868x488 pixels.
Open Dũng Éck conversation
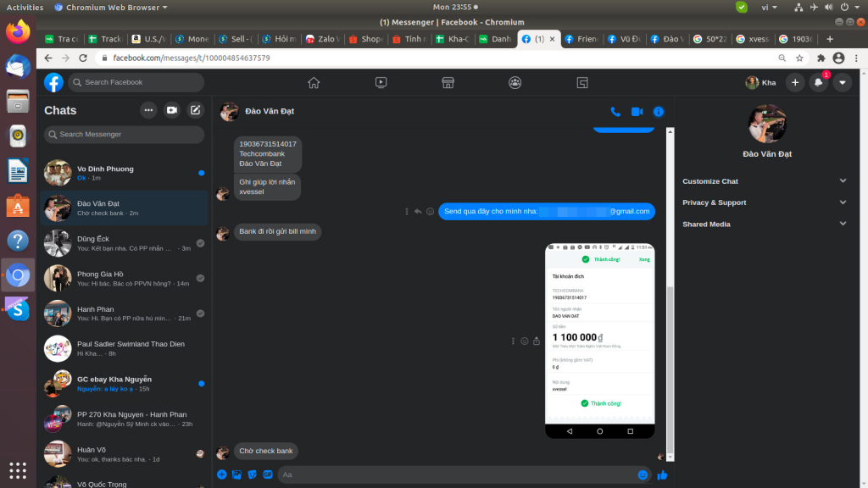[124, 243]
